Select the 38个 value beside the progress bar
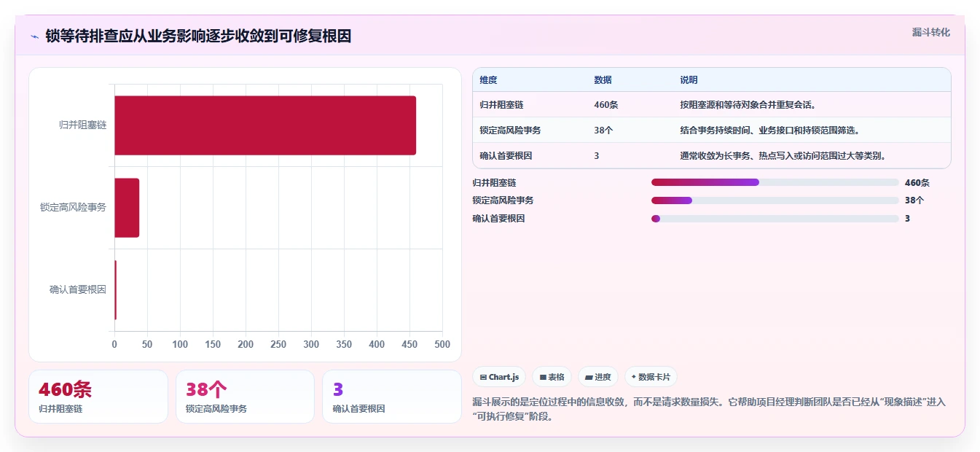Viewport: 980px width, 452px height. pyautogui.click(x=914, y=200)
